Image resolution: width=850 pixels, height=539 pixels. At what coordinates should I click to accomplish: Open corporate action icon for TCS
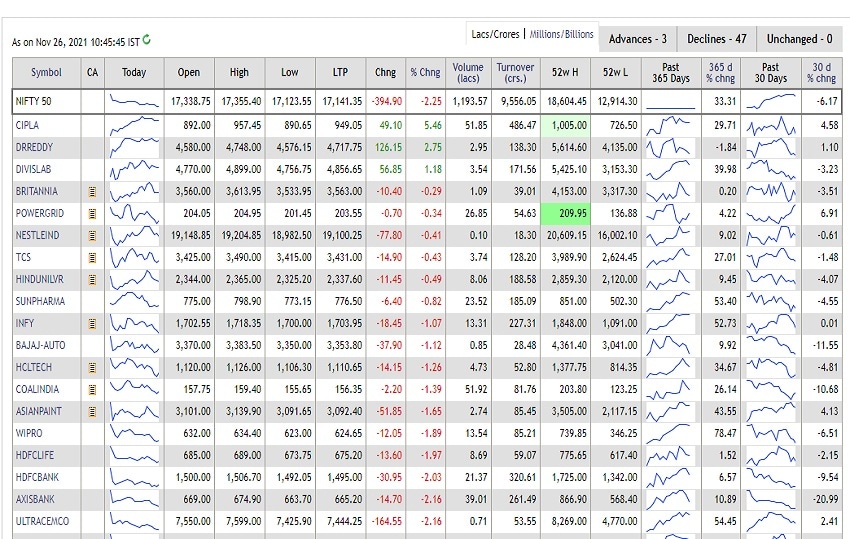[92, 258]
